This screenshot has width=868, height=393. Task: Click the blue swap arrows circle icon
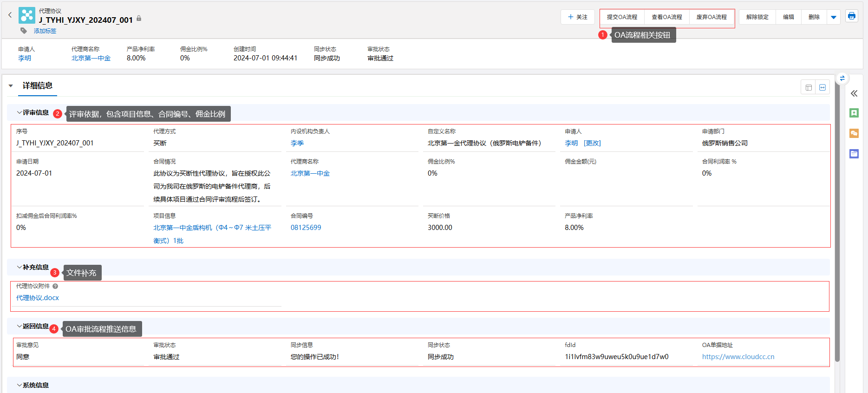(842, 79)
